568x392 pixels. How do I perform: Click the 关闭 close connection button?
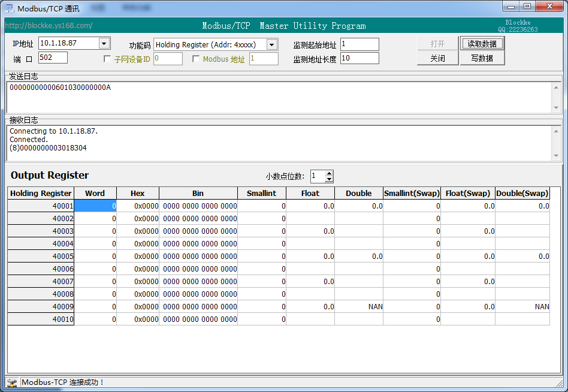tap(437, 58)
